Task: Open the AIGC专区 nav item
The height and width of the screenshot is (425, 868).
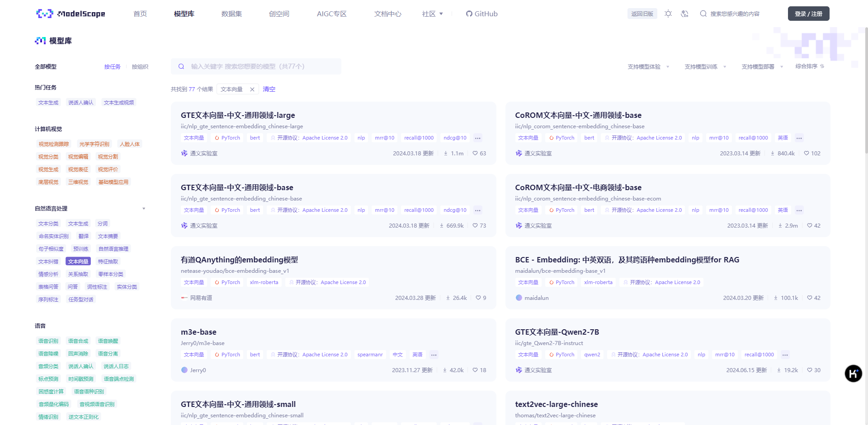Action: (332, 14)
